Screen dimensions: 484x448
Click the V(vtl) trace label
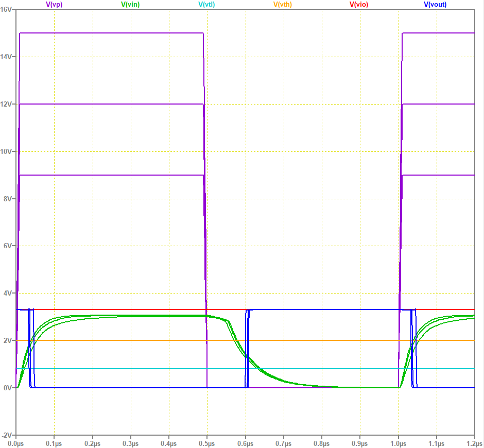tap(205, 5)
